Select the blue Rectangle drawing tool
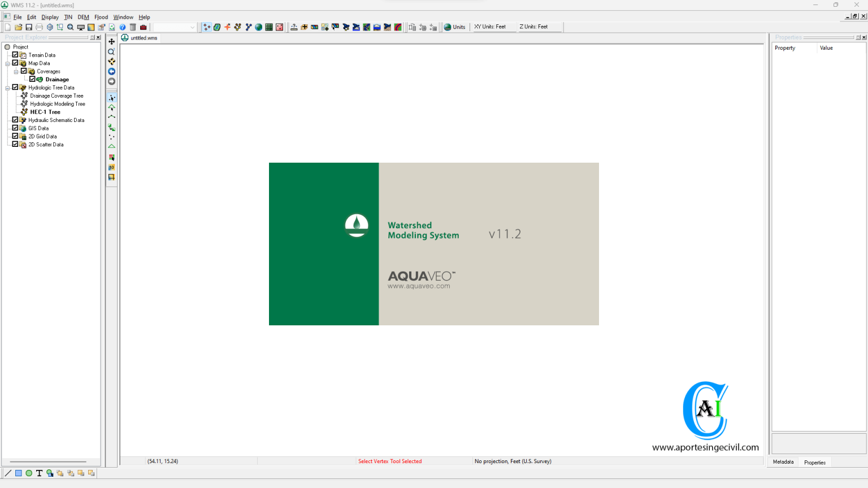Viewport: 868px width, 488px height. [x=18, y=473]
